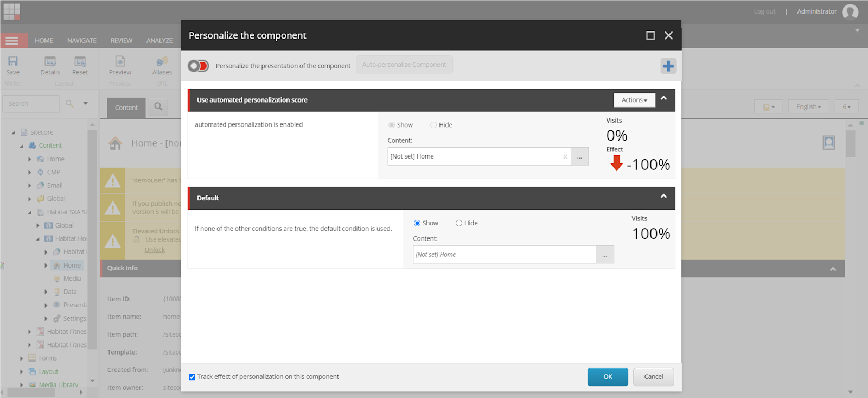Click the Default condition content field

[x=505, y=255]
